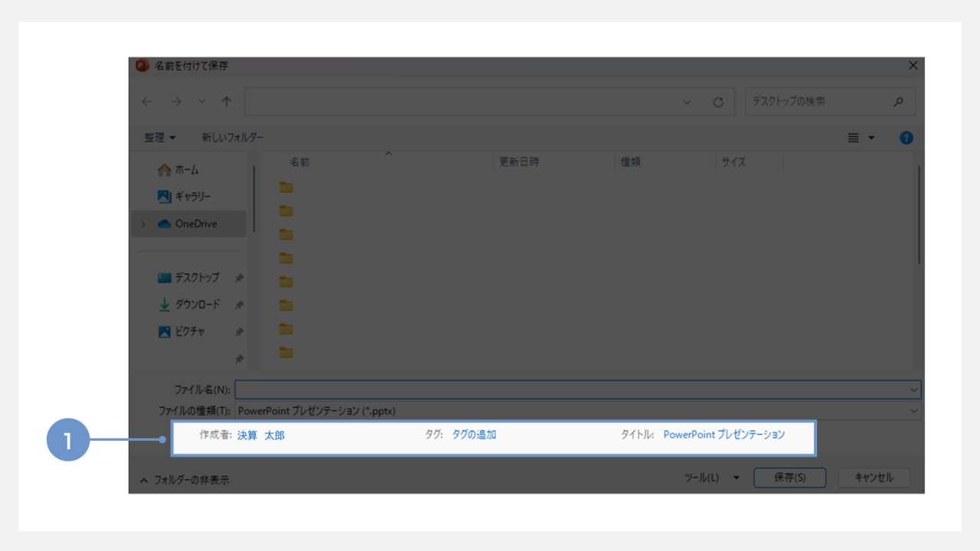Sort by 種類 column header
Viewport: 980px width, 551px height.
tap(665, 162)
